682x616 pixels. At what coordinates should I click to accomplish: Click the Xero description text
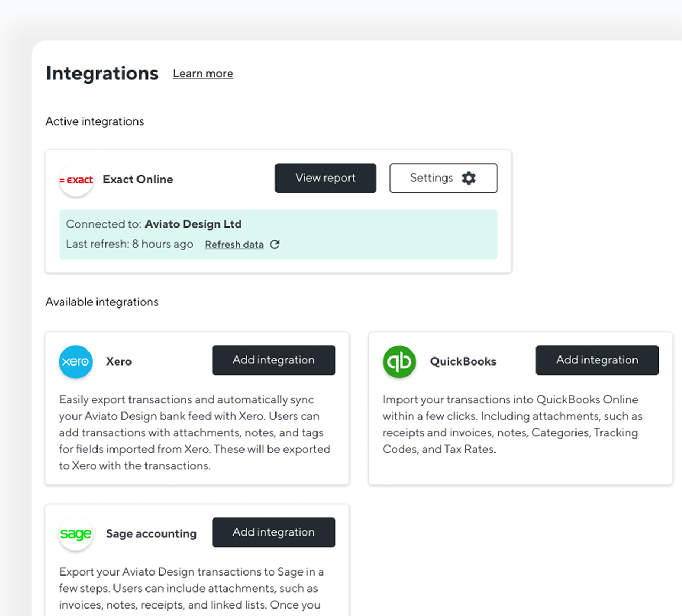pos(194,433)
